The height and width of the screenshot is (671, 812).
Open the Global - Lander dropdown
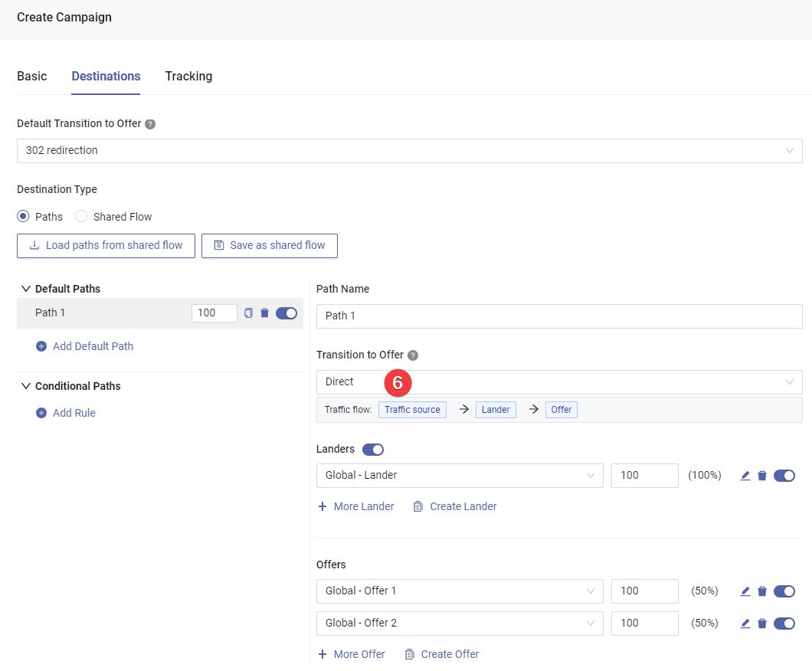460,475
